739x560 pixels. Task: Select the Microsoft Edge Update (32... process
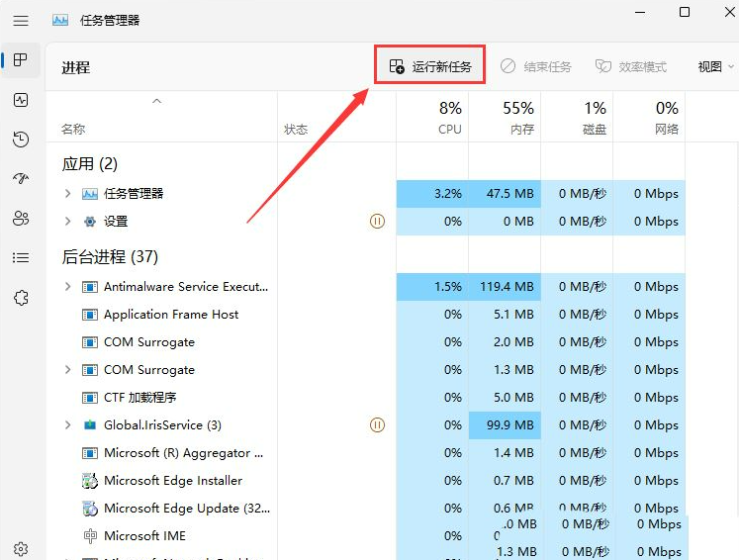pyautogui.click(x=187, y=509)
